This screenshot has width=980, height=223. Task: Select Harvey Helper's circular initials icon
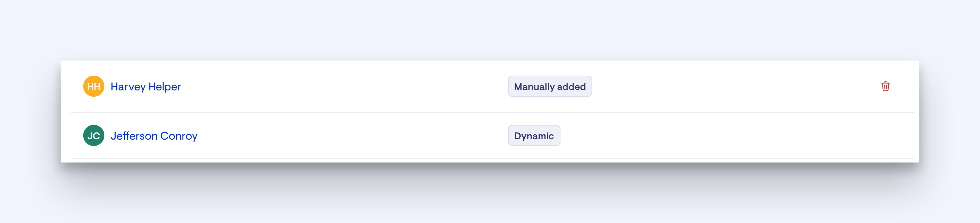click(93, 86)
